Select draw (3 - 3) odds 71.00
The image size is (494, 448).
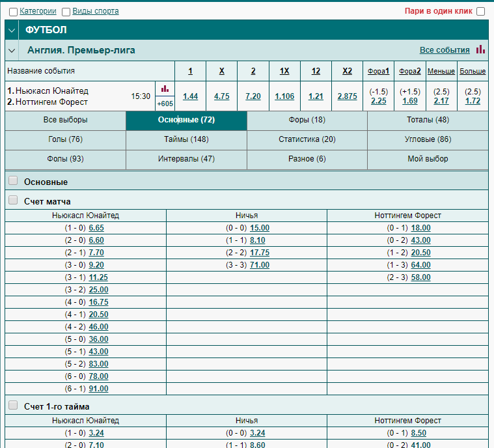[x=260, y=265]
